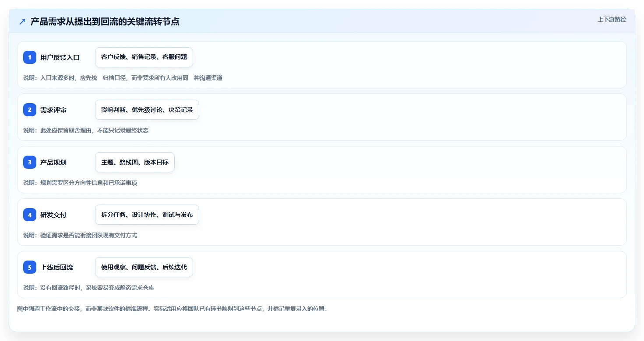The width and height of the screenshot is (644, 341).
Task: Select step number 2 badge
Action: (30, 110)
